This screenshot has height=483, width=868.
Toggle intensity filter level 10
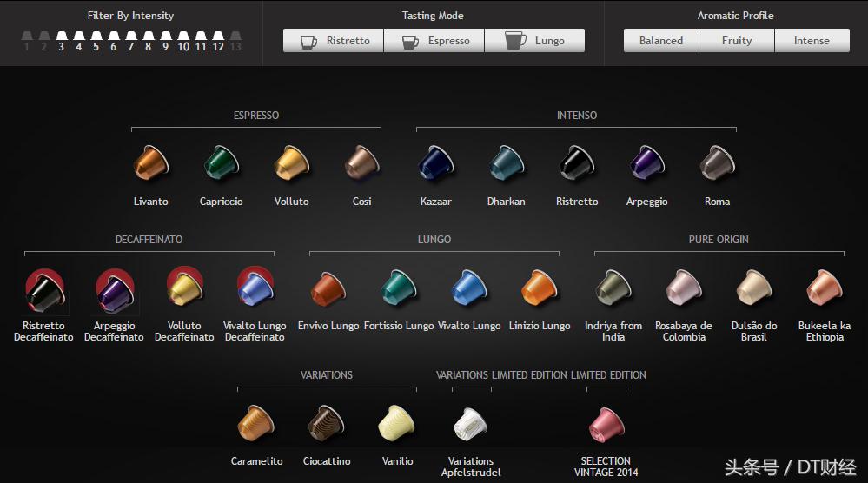click(183, 41)
